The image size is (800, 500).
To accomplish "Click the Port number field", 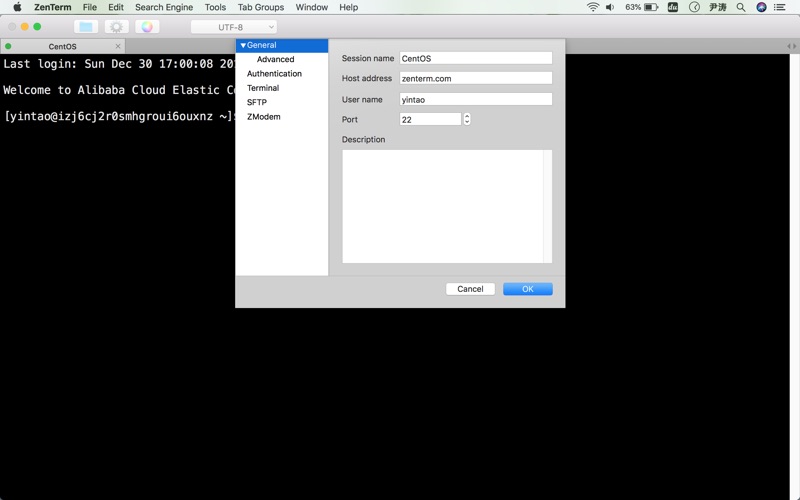I will 430,119.
